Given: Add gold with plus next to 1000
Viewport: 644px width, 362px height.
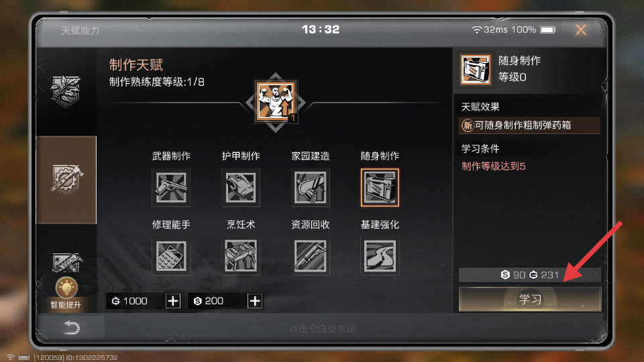Looking at the screenshot, I should tap(173, 301).
